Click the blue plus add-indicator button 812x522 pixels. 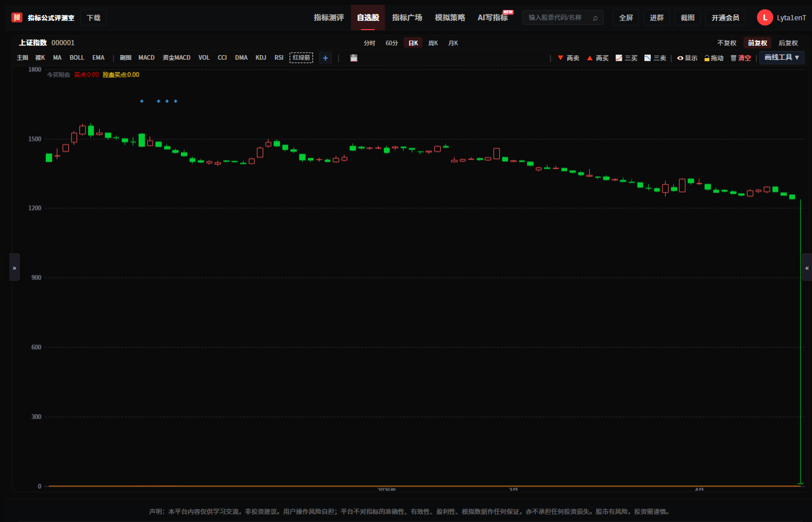(x=325, y=58)
